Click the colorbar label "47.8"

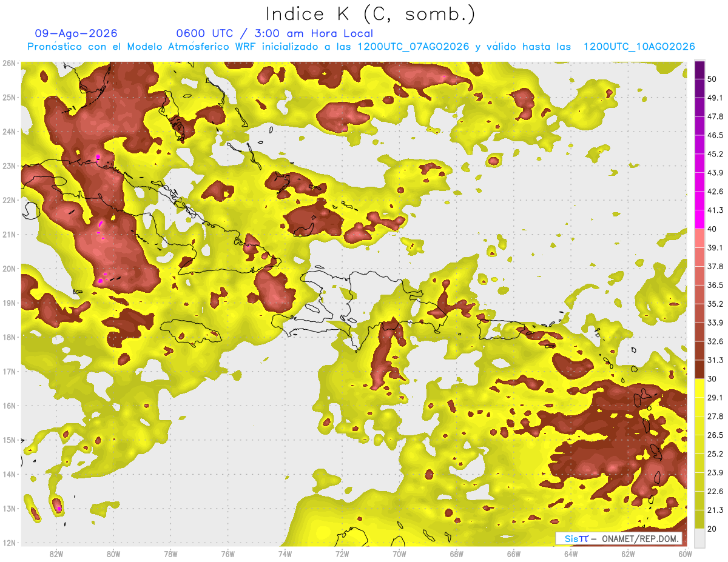715,116
